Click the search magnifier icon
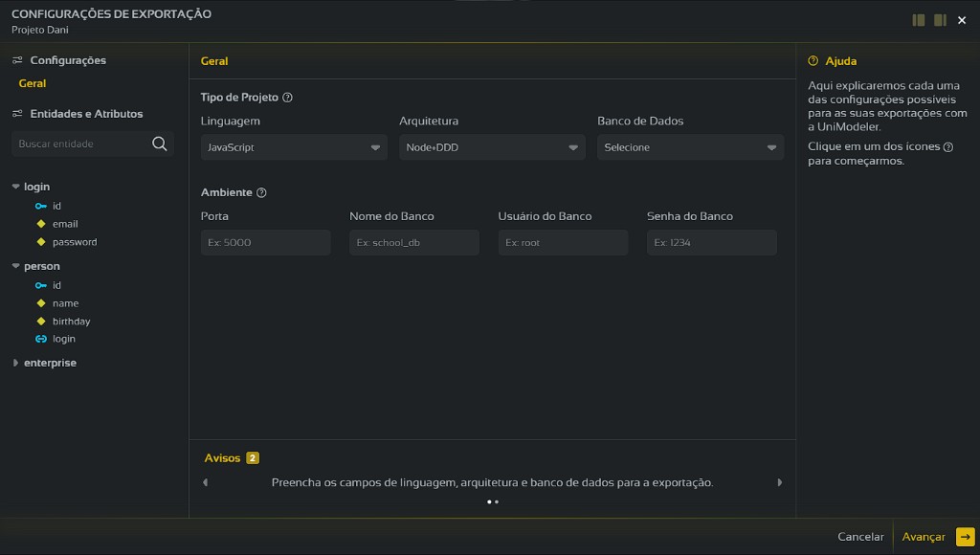The width and height of the screenshot is (980, 555). click(160, 144)
